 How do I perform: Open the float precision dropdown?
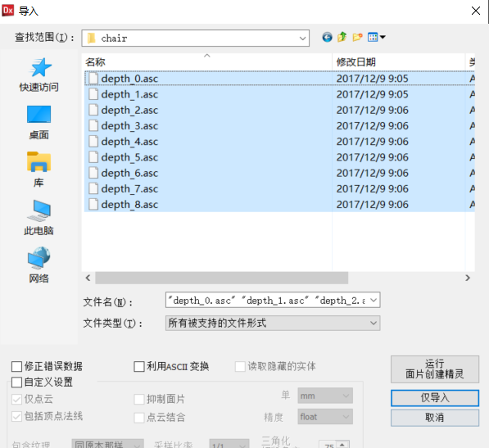click(x=325, y=417)
